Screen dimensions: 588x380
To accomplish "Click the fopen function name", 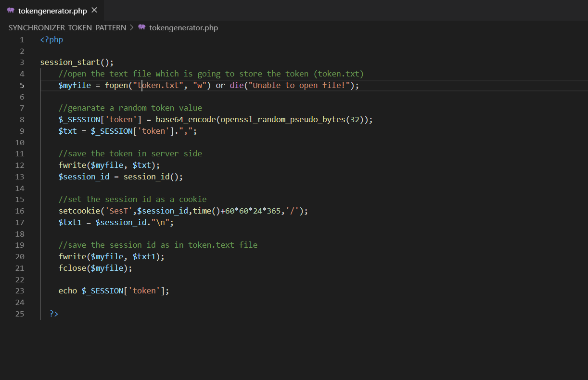I will [116, 85].
